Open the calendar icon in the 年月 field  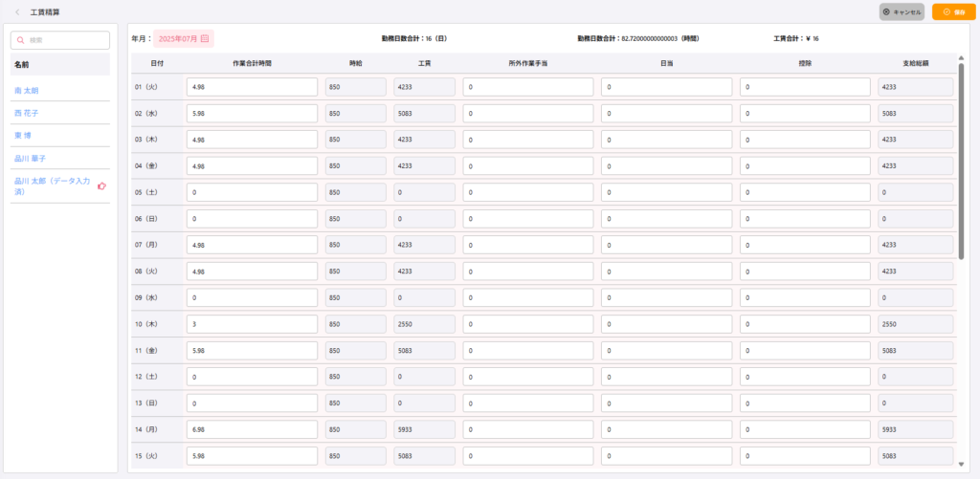[205, 38]
